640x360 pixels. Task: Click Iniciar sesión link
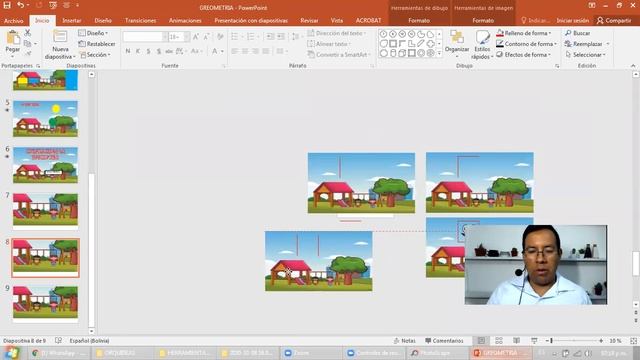573,20
